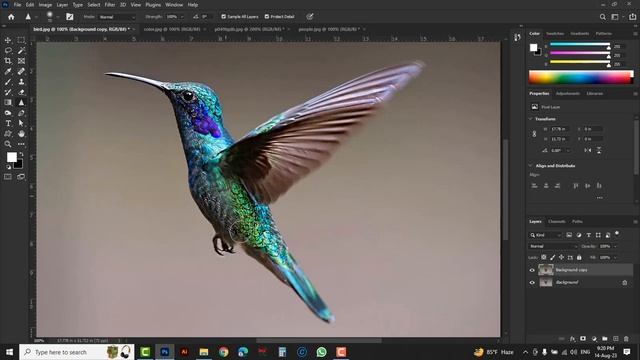Enable Sample All Layers checkbox
The image size is (640, 360).
coord(224,17)
